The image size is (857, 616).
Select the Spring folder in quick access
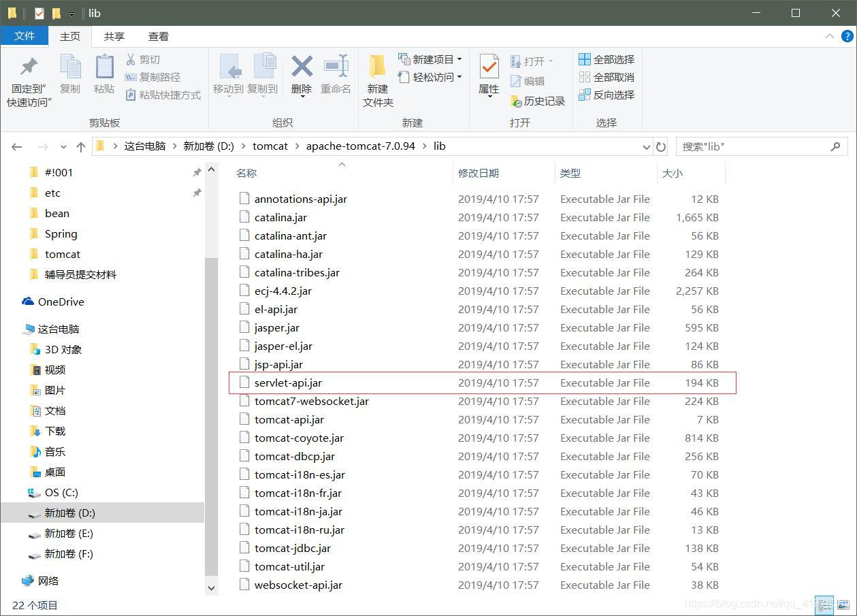54,233
